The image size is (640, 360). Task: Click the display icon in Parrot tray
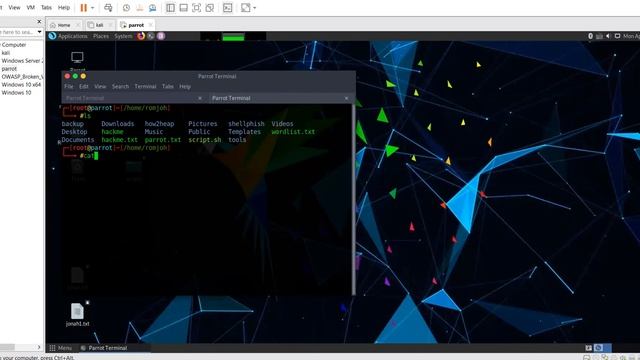[x=618, y=36]
